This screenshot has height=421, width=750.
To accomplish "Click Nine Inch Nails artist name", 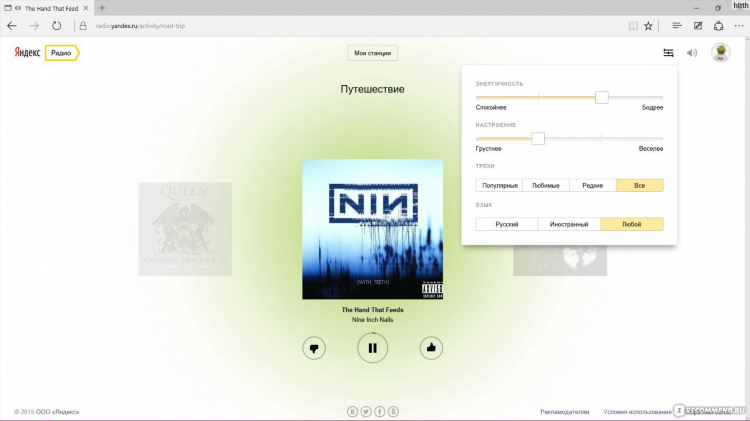I will (x=372, y=320).
